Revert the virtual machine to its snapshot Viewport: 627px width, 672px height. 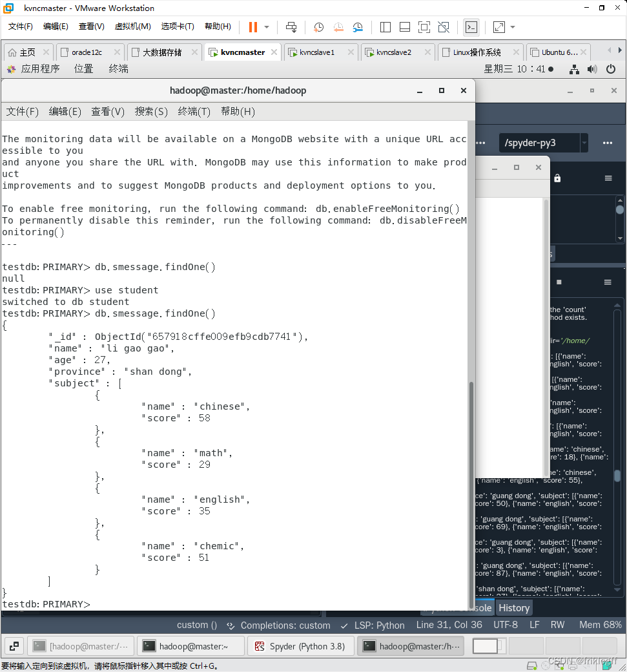[337, 27]
